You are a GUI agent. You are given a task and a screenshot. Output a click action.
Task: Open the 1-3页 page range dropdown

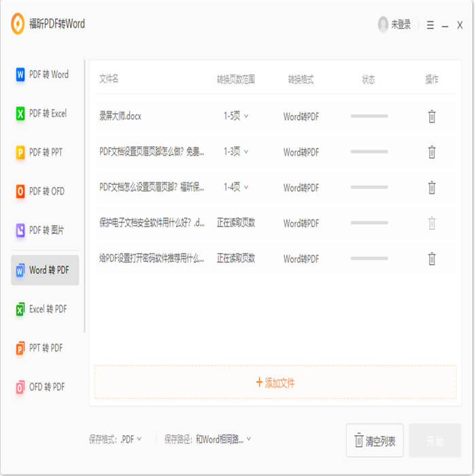tap(236, 152)
